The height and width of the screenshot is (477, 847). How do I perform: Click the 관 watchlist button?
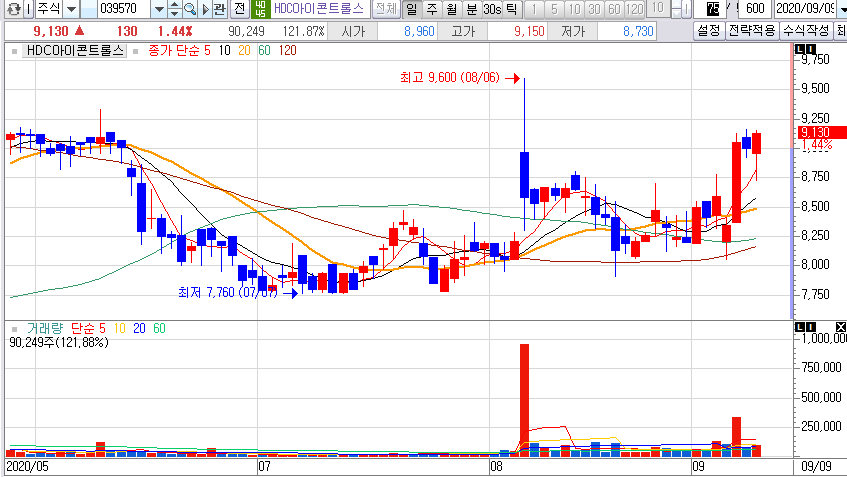tap(219, 9)
